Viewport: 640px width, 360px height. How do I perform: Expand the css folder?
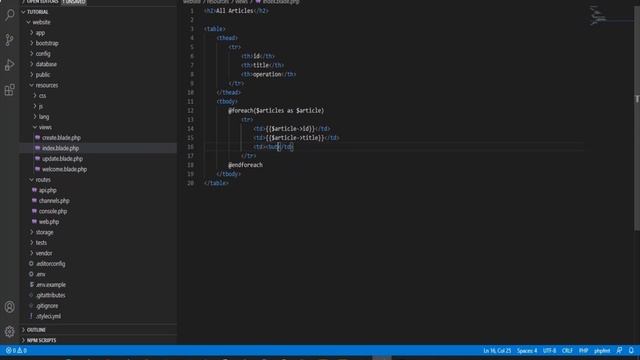pyautogui.click(x=42, y=96)
